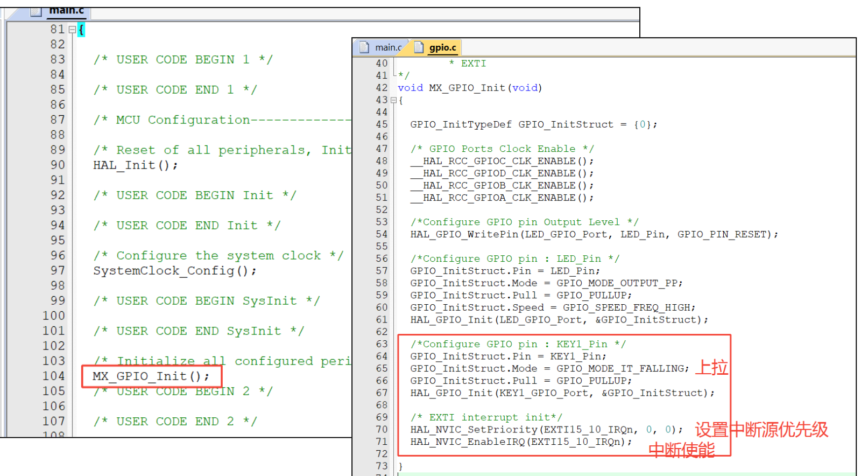
Task: Click the 'USER CODE END 1' comment
Action: click(x=175, y=89)
